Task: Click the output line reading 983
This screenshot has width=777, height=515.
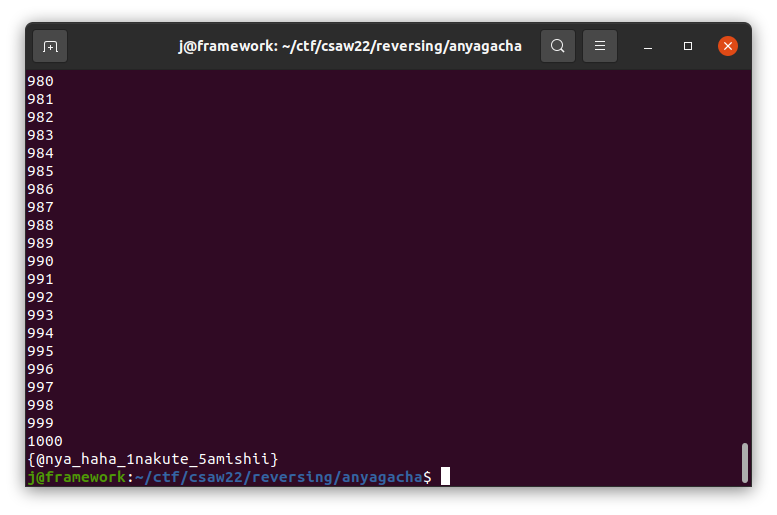Action: click(x=41, y=135)
